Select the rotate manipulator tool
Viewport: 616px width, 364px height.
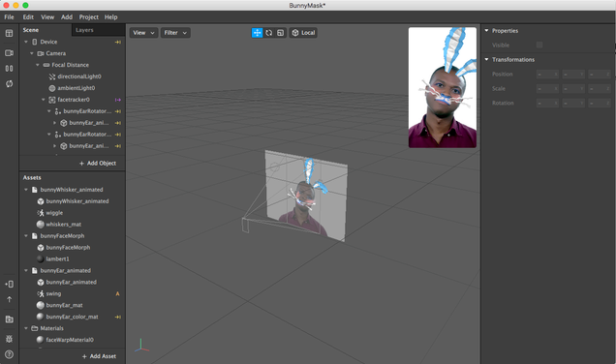[268, 33]
